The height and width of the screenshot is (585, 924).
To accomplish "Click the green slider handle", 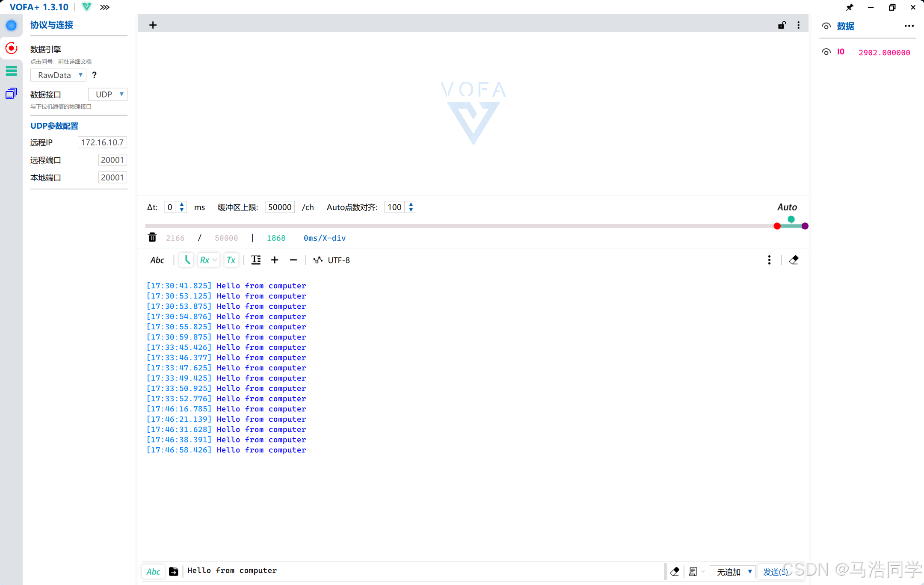I will point(791,219).
